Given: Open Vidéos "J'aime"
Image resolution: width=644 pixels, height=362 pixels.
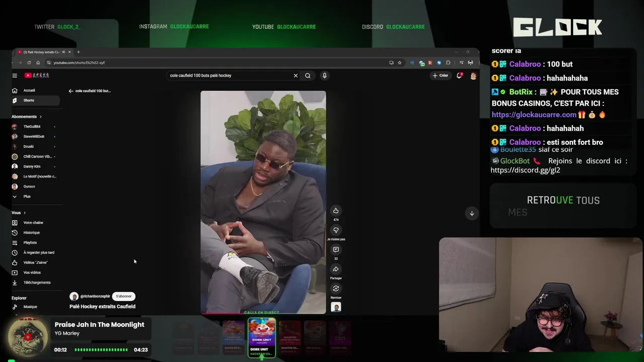Looking at the screenshot, I should [34, 262].
